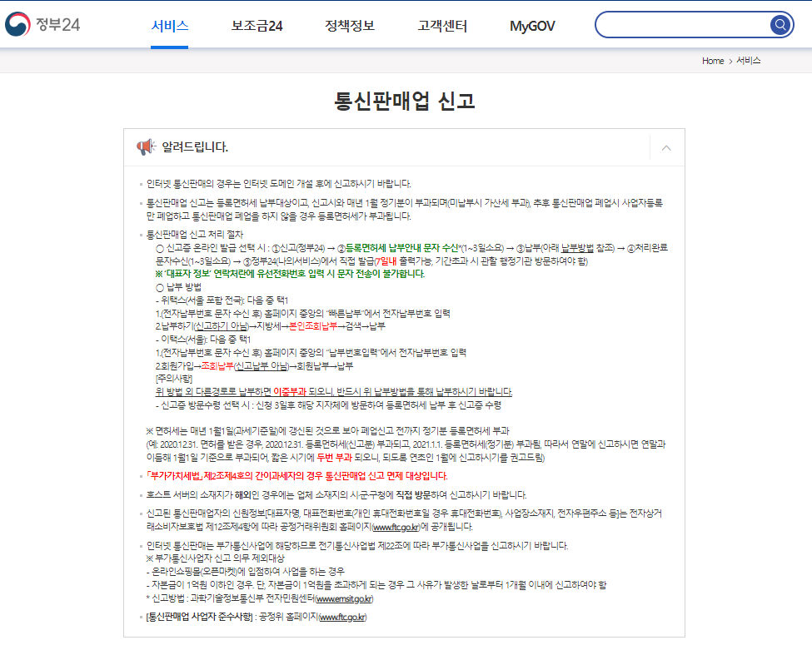Click the search input field
Screen dimensions: 812x650
click(683, 25)
